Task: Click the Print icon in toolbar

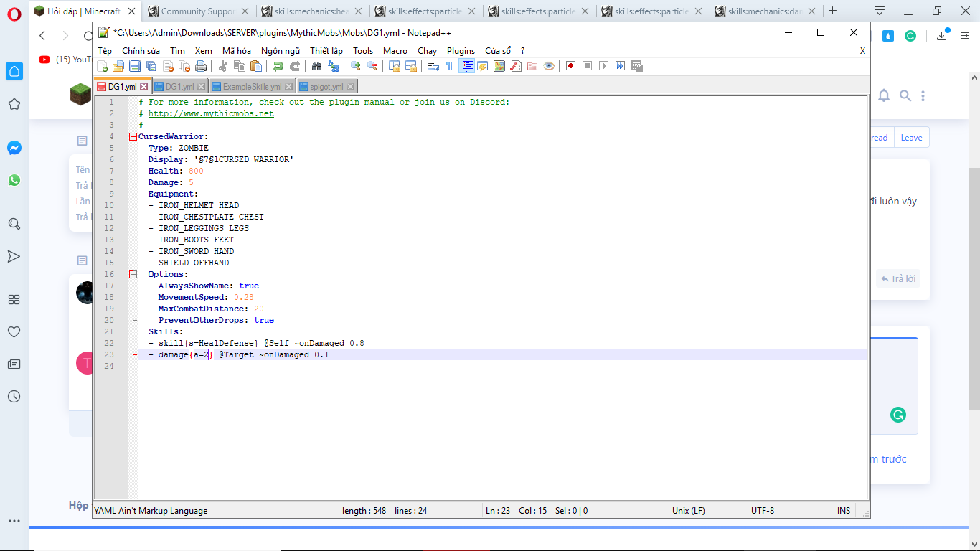Action: [201, 66]
